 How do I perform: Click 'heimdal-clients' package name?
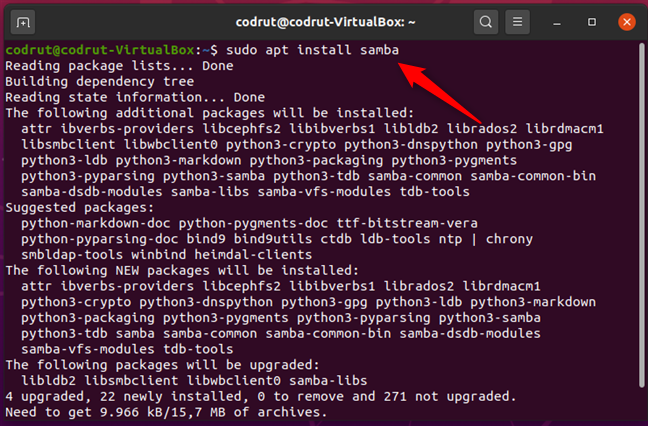tap(253, 255)
